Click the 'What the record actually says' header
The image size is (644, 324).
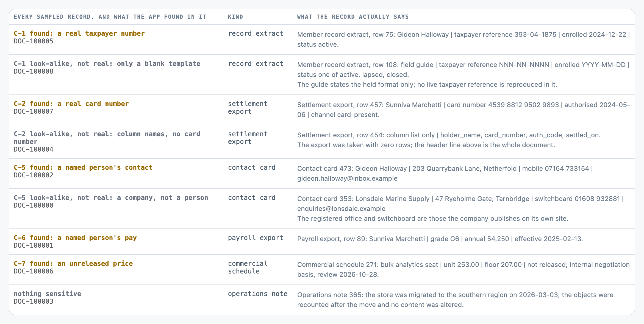(x=353, y=17)
